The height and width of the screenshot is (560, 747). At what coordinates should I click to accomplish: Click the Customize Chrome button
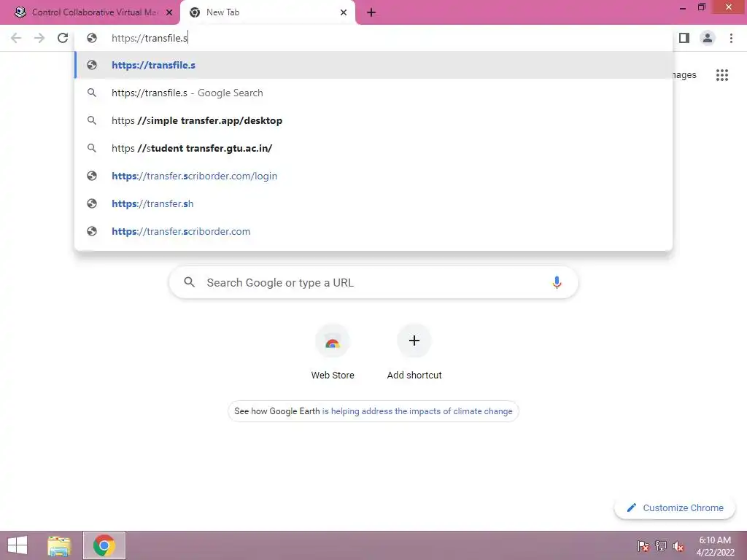pyautogui.click(x=675, y=507)
